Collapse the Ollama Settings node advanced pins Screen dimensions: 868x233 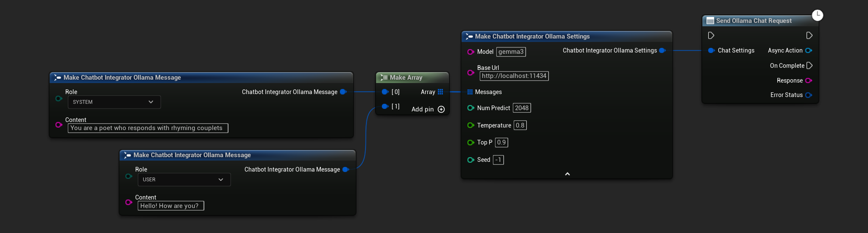coord(567,174)
